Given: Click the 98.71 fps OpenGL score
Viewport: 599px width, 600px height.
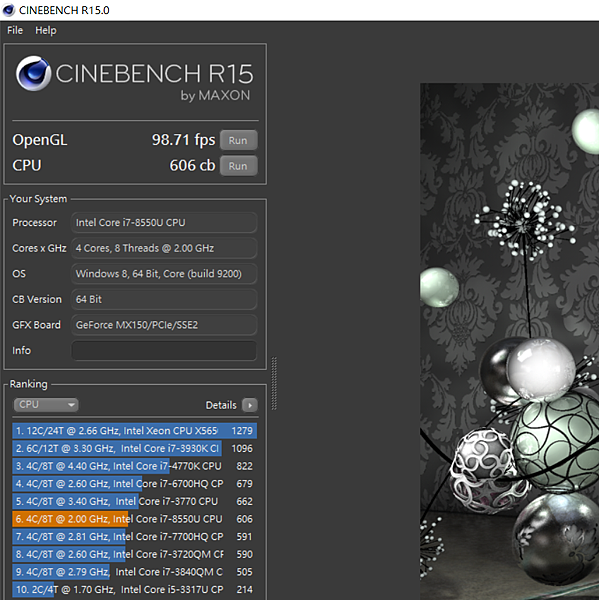Looking at the screenshot, I should [183, 140].
